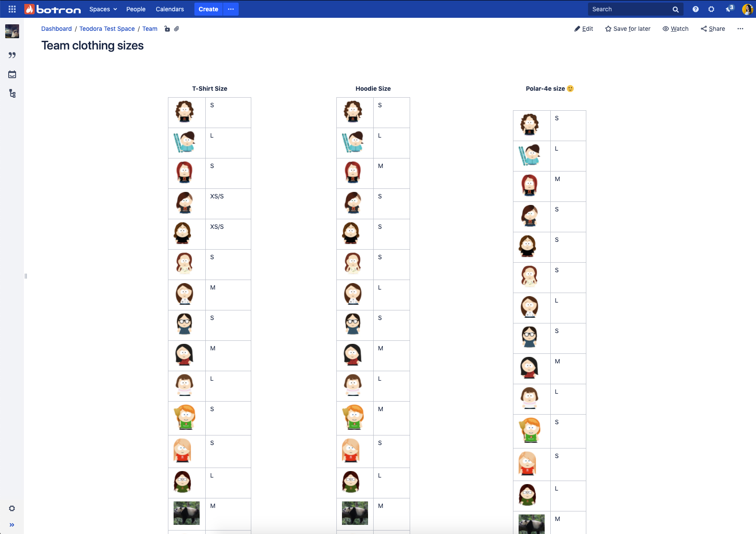Image resolution: width=756 pixels, height=534 pixels.
Task: Click red-hair avatar in Hoodie table
Action: [x=352, y=172]
